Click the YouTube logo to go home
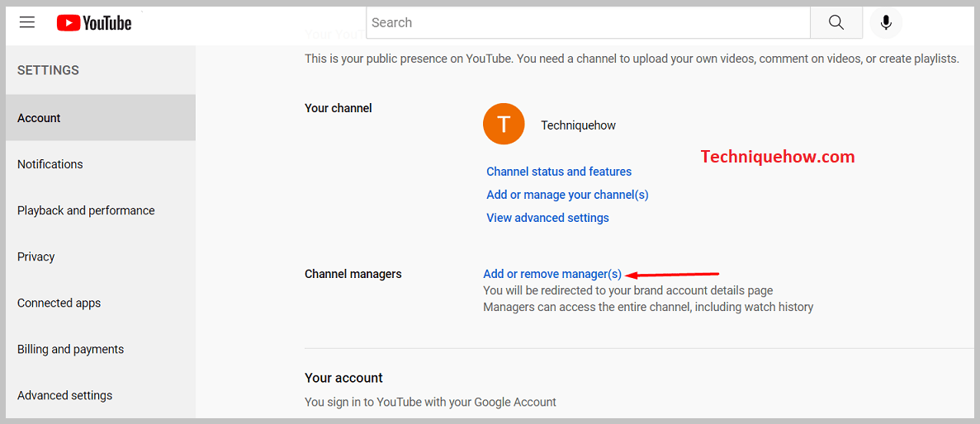The image size is (980, 424). point(94,23)
